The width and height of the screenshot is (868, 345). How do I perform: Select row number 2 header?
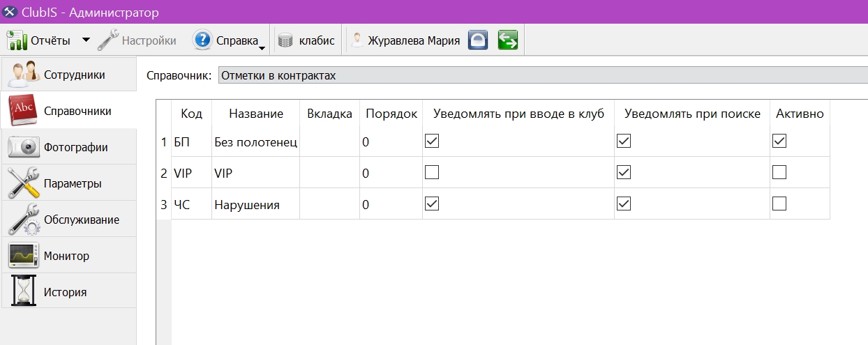[x=164, y=173]
